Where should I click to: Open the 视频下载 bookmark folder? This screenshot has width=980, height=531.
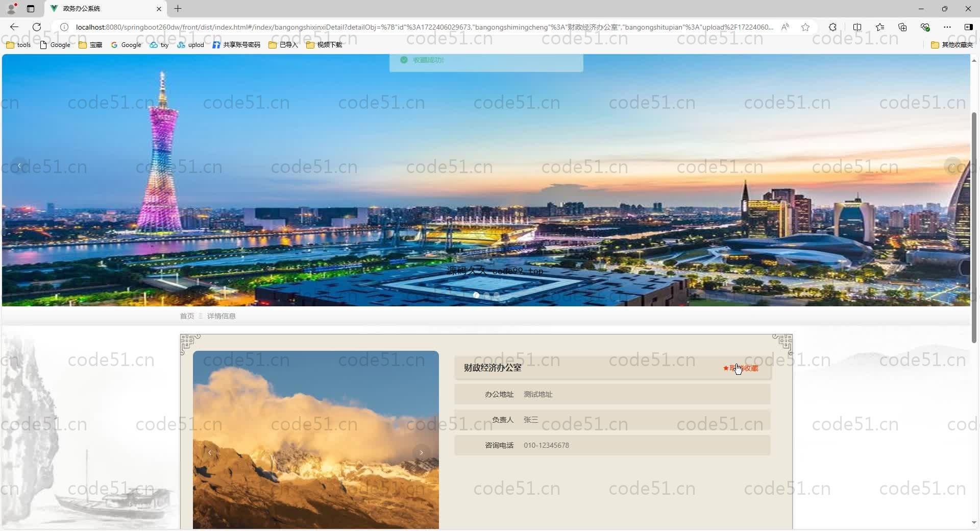(x=324, y=45)
